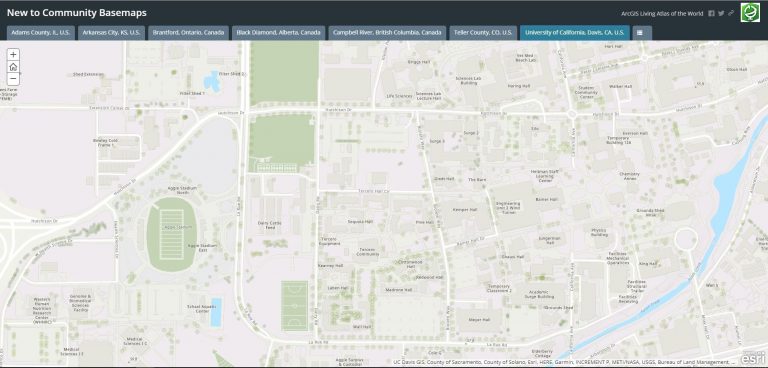
Task: Select University of California, Davis tab
Action: point(575,33)
